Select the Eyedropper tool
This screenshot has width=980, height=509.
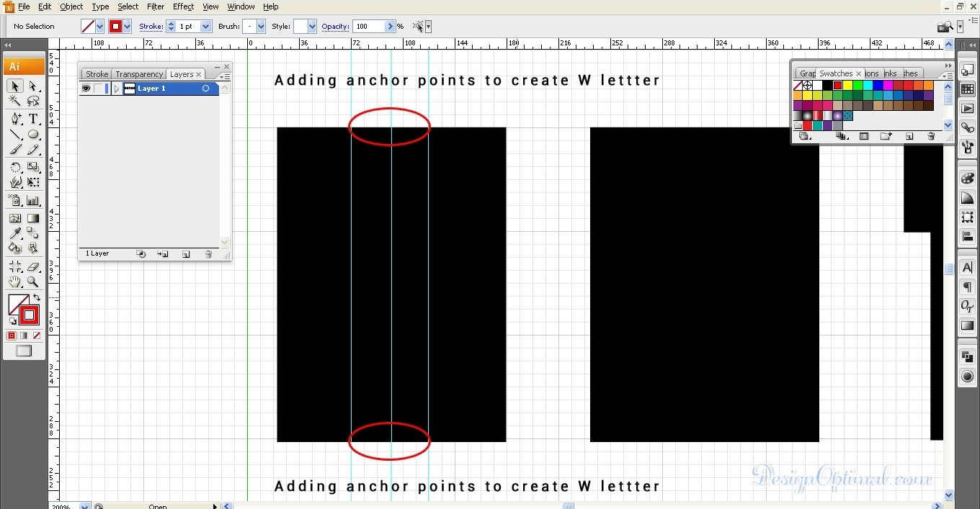(x=14, y=233)
